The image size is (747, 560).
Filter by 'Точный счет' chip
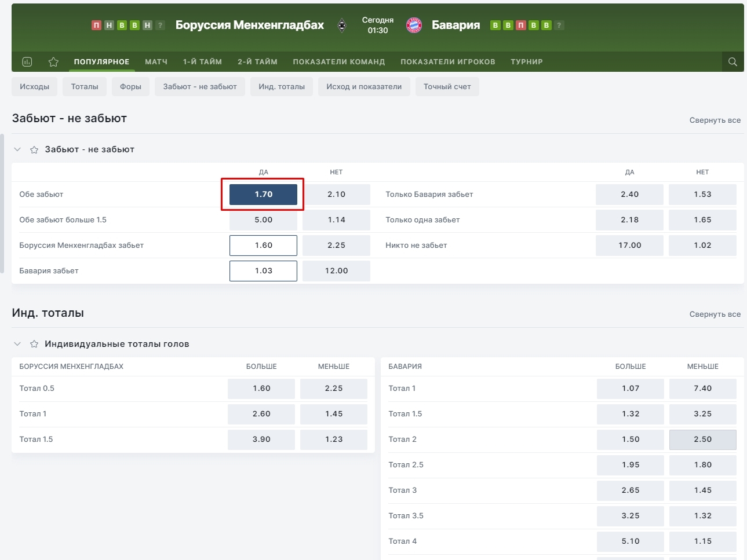pyautogui.click(x=447, y=87)
